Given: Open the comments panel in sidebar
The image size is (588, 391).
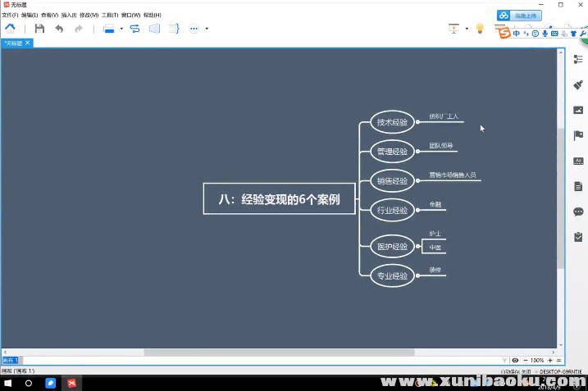Looking at the screenshot, I should pyautogui.click(x=577, y=211).
